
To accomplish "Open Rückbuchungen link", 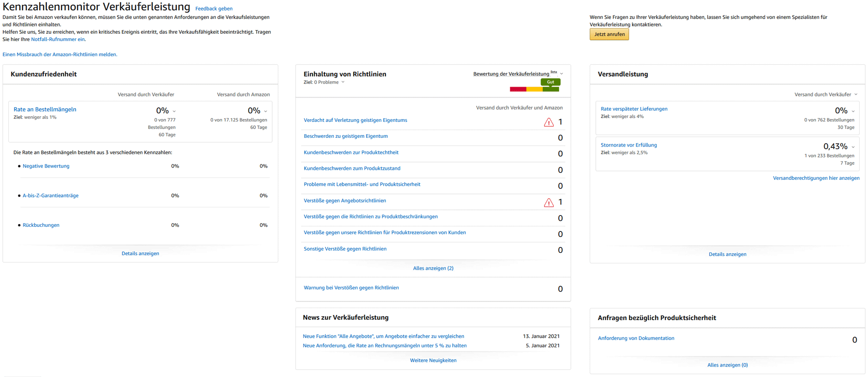I will [x=41, y=225].
